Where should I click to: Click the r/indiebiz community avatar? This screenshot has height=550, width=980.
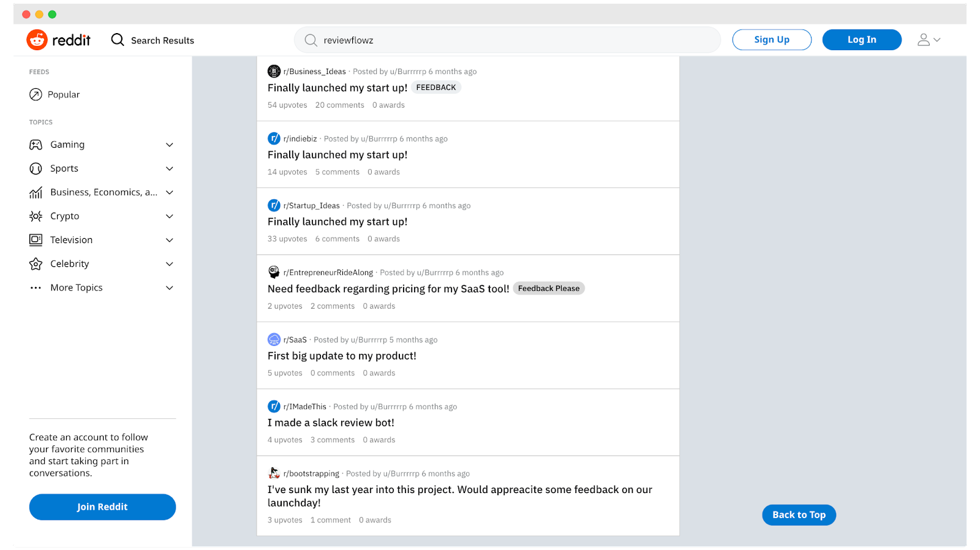pyautogui.click(x=274, y=138)
